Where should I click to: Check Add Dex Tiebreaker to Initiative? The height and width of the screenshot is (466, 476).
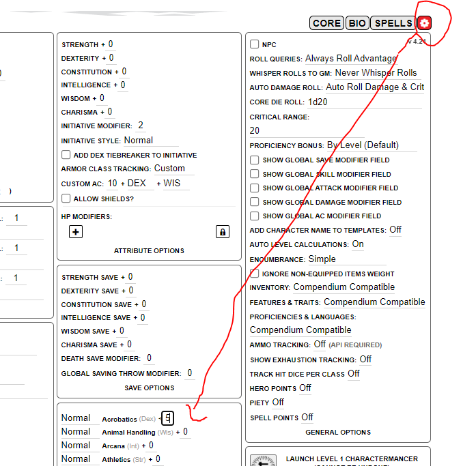66,155
